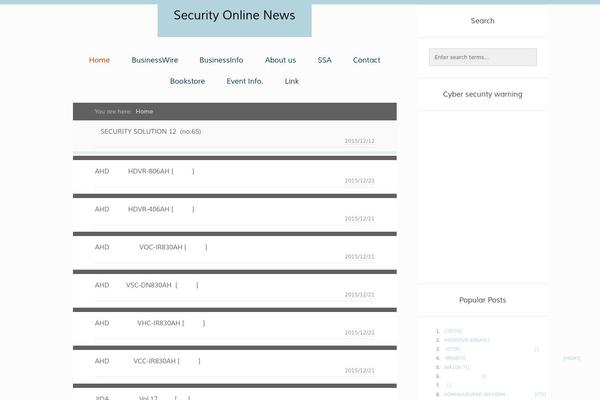Viewport: 600px width, 400px height.
Task: Open the Bookstore menu item
Action: (188, 81)
